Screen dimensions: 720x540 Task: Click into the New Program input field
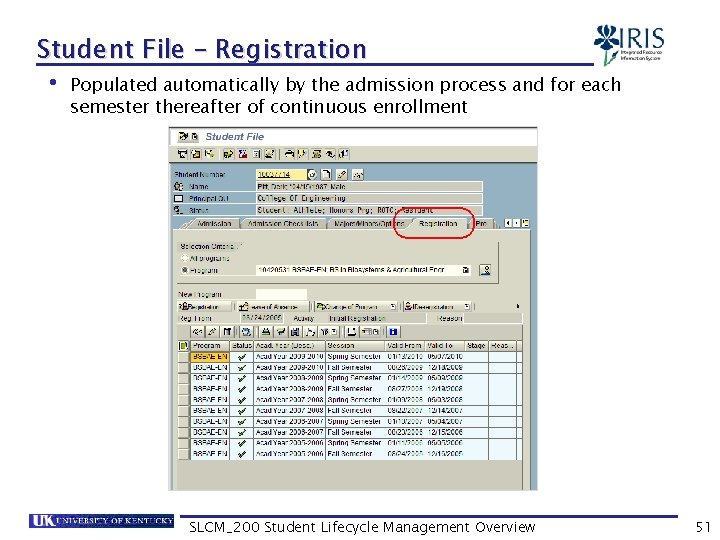coord(281,294)
